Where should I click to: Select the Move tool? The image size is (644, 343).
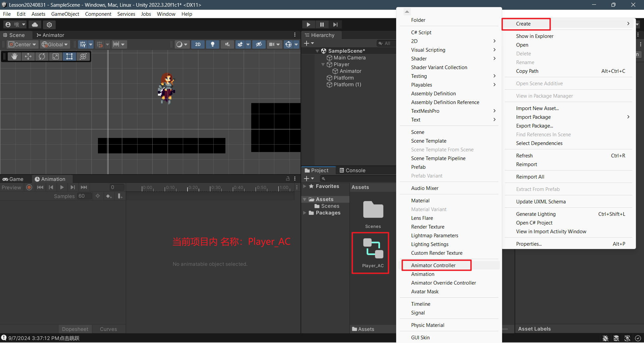click(28, 56)
